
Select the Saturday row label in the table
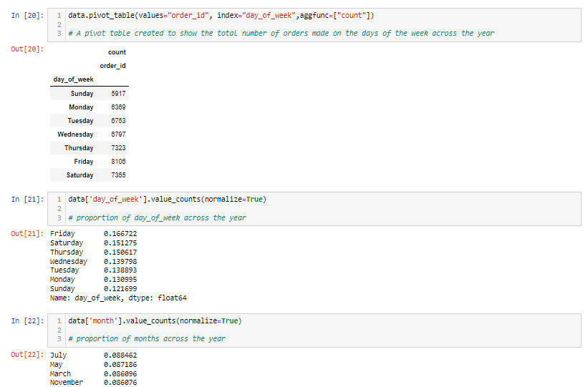coord(80,175)
